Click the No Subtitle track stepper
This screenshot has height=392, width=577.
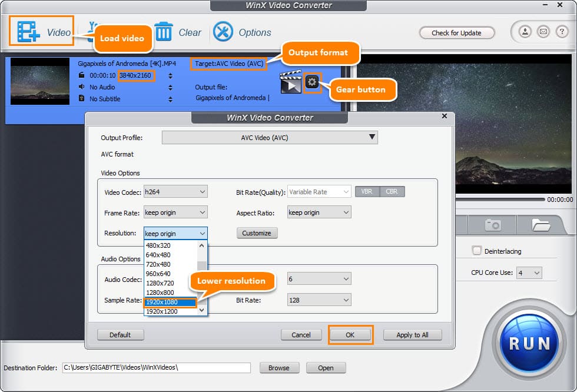tap(170, 99)
